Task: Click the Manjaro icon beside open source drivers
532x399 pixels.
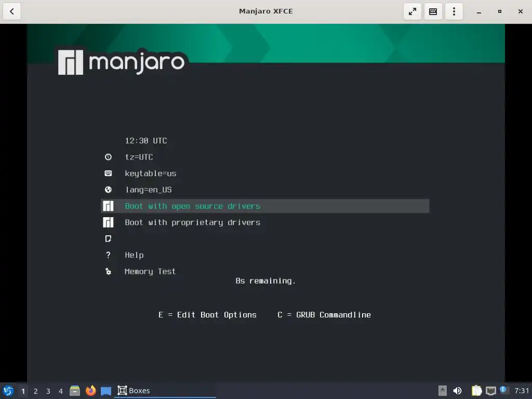Action: point(108,206)
